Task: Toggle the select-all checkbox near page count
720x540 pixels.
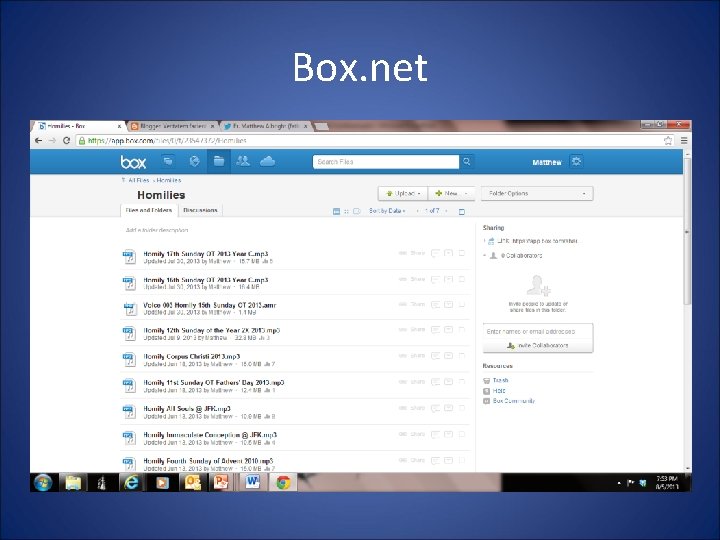Action: click(462, 212)
